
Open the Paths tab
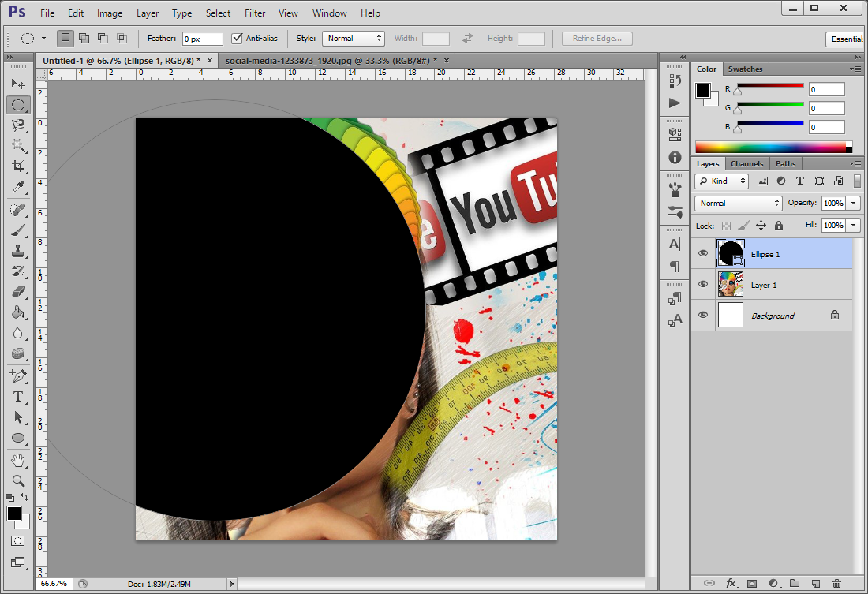pyautogui.click(x=785, y=164)
